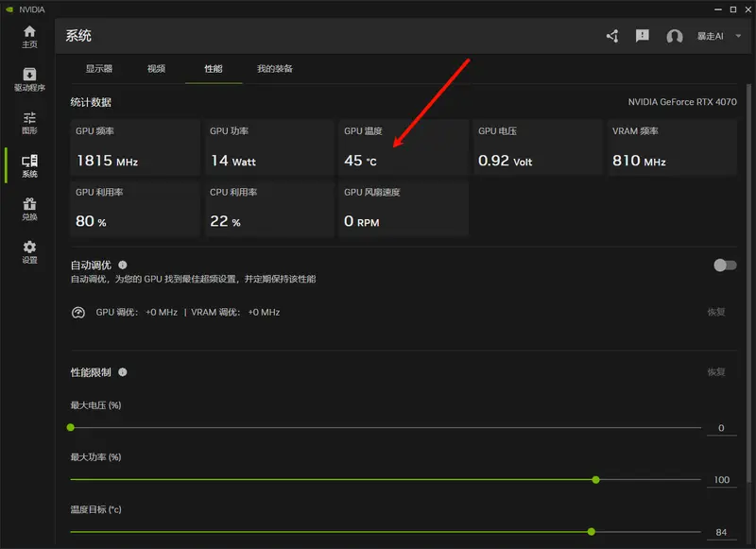The width and height of the screenshot is (756, 549).
Task: Click the 最大电压 slider handle
Action: 70,427
